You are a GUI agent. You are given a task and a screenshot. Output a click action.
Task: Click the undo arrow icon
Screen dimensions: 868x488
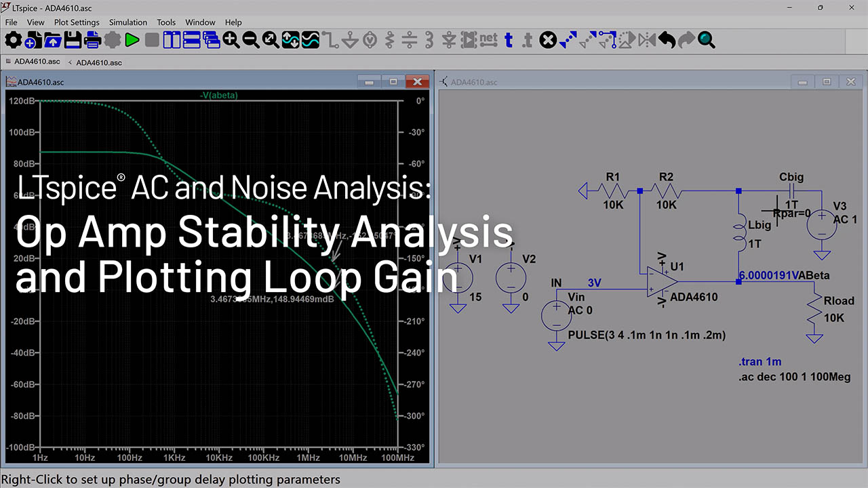[x=667, y=40]
